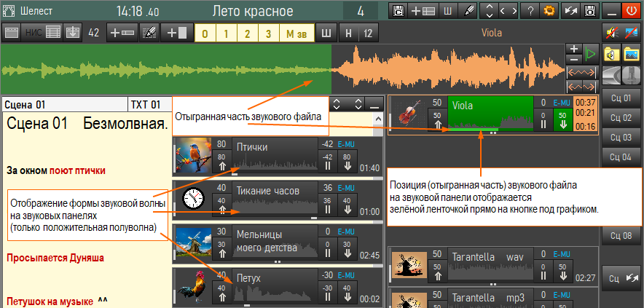Viewport: 644px width, 308px height.
Task: Click the 'Ш' button beside yellow tabs
Action: tap(326, 33)
